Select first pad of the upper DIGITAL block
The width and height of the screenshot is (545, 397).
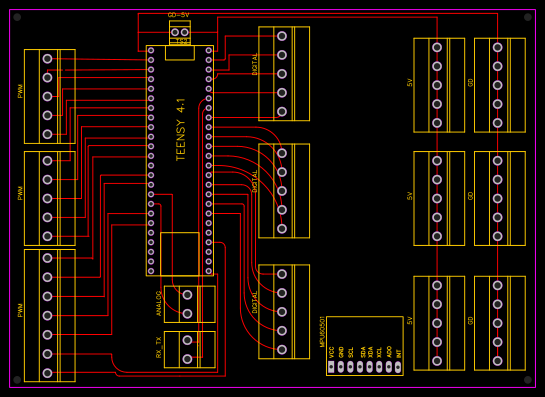pyautogui.click(x=282, y=36)
